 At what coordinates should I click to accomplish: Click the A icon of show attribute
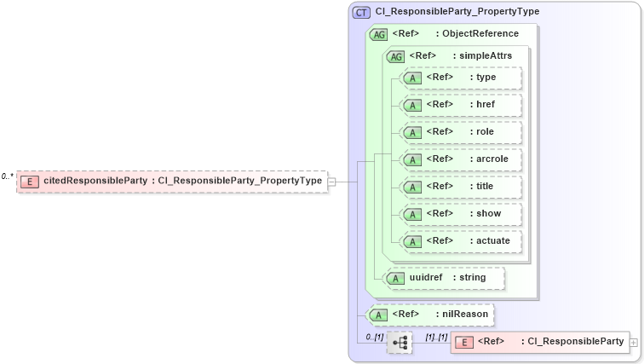pyautogui.click(x=412, y=215)
